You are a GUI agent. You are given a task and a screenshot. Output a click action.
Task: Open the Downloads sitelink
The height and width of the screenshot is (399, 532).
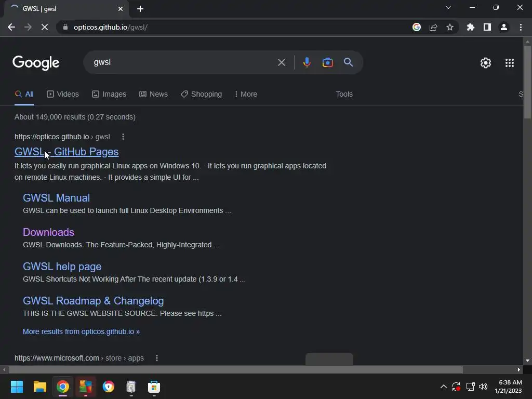pos(48,232)
